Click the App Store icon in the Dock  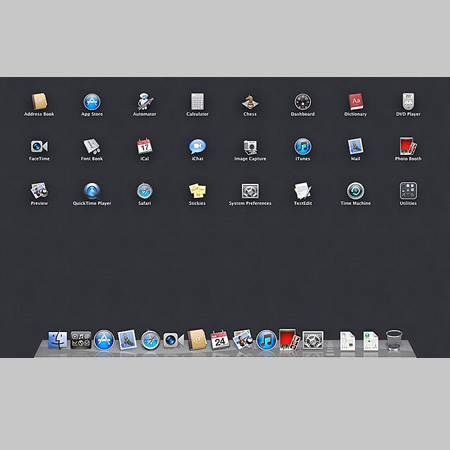(x=104, y=340)
